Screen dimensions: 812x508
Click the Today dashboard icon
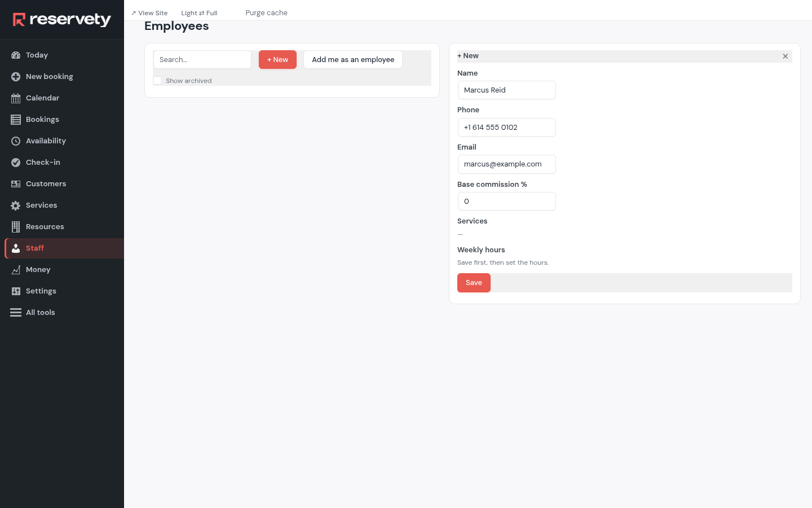tap(16, 55)
